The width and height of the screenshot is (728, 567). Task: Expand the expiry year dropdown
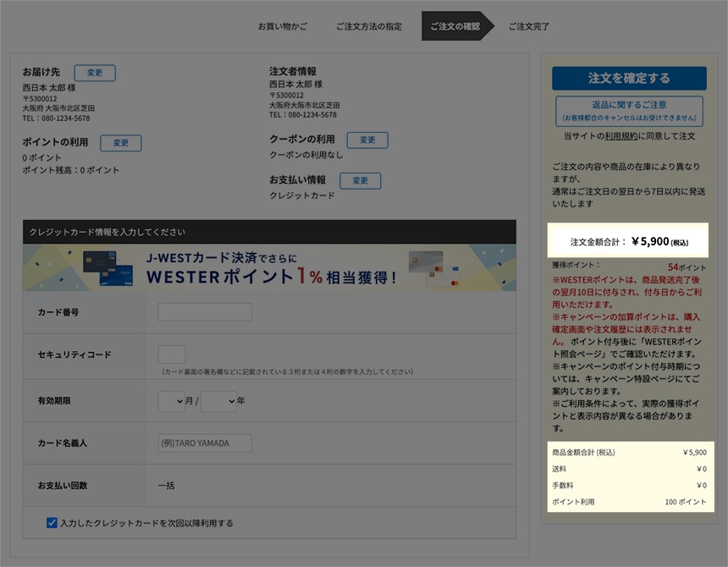pos(218,401)
